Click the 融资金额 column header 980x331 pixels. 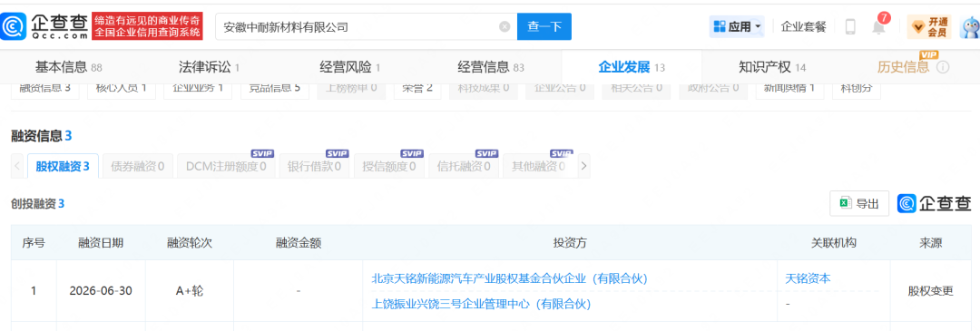299,243
